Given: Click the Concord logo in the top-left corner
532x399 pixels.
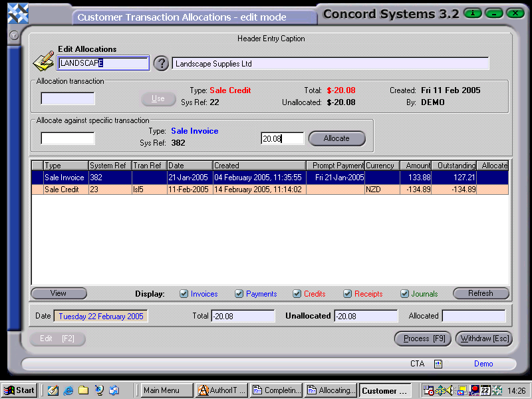Looking at the screenshot, I should point(18,12).
